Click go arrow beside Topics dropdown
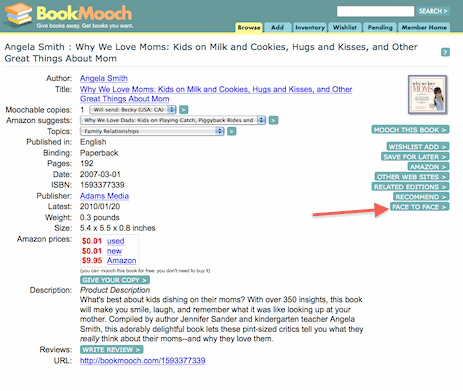The height and width of the screenshot is (391, 463). point(232,131)
